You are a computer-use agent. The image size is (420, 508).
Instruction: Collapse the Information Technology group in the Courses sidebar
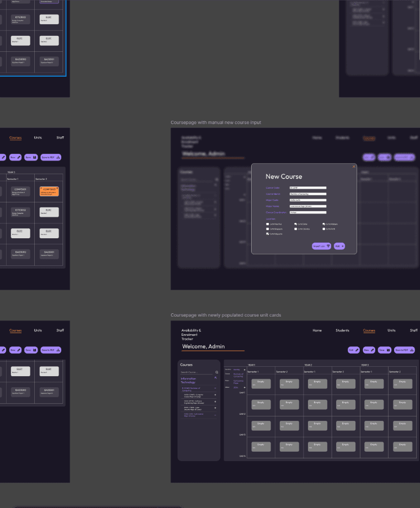pyautogui.click(x=215, y=378)
